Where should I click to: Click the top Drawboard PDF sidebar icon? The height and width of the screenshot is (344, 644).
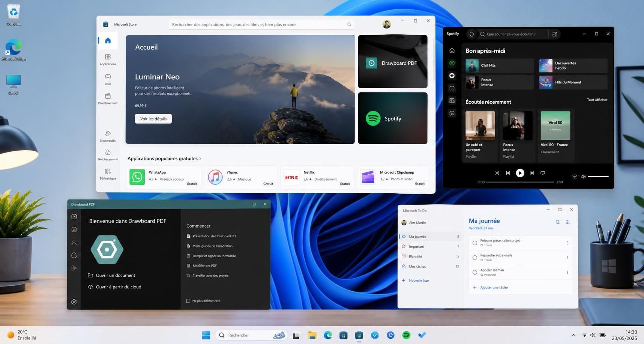tap(74, 217)
